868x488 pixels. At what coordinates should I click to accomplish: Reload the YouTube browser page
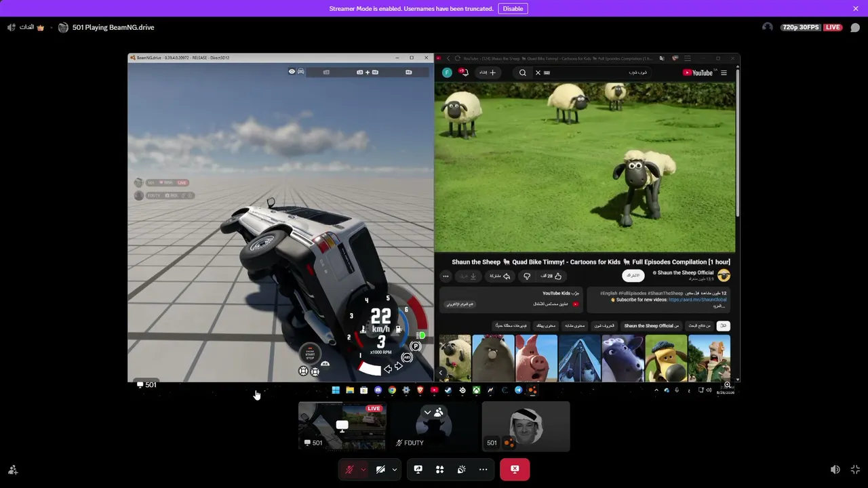(458, 58)
